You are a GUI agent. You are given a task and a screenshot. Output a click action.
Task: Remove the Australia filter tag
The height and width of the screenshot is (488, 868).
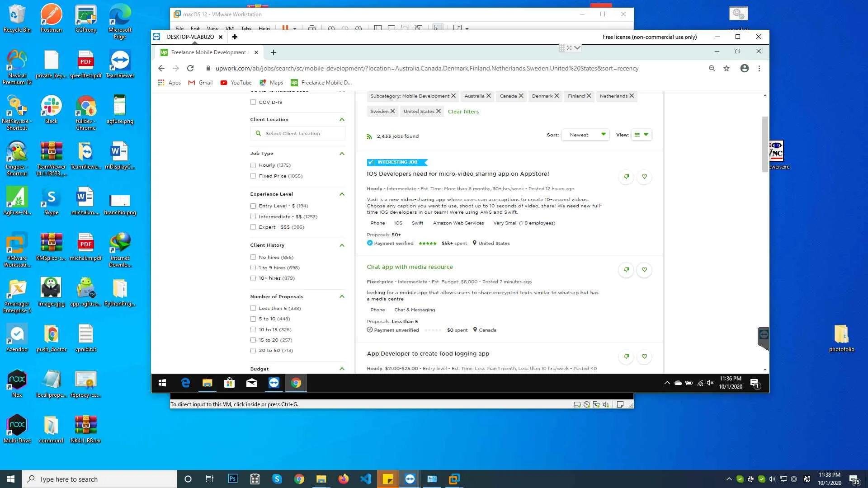pyautogui.click(x=489, y=96)
